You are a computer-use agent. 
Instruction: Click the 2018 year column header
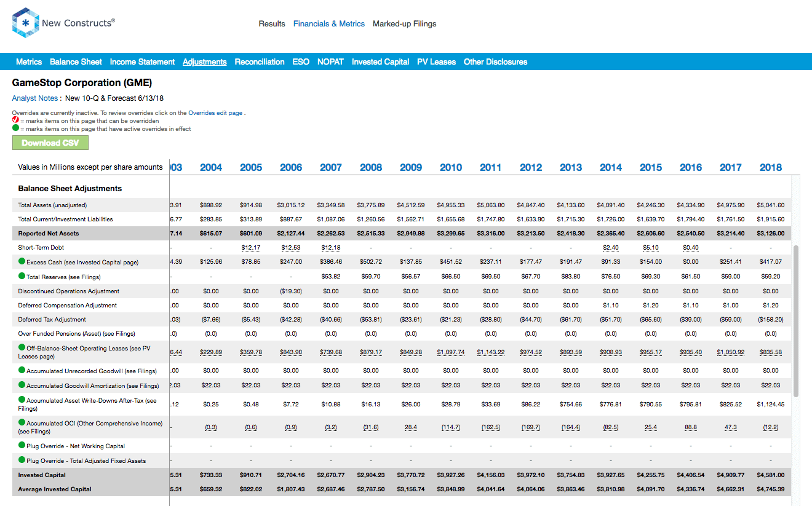pos(771,167)
